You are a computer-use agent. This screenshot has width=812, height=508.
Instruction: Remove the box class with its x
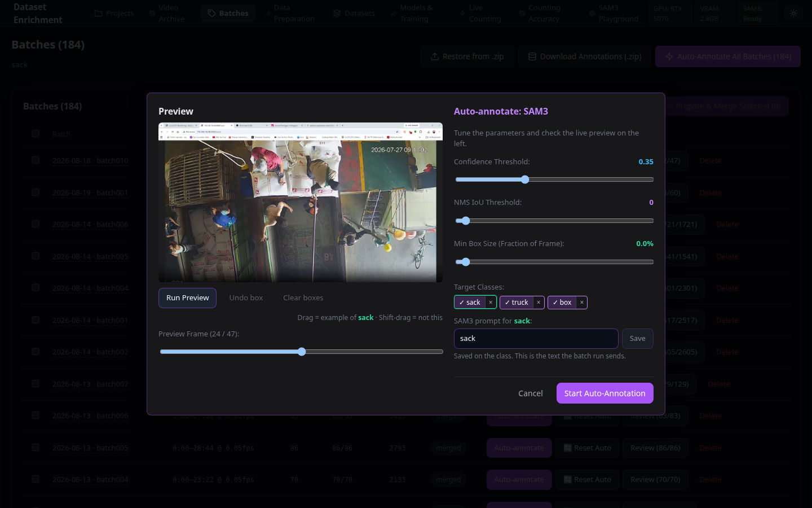(x=582, y=303)
